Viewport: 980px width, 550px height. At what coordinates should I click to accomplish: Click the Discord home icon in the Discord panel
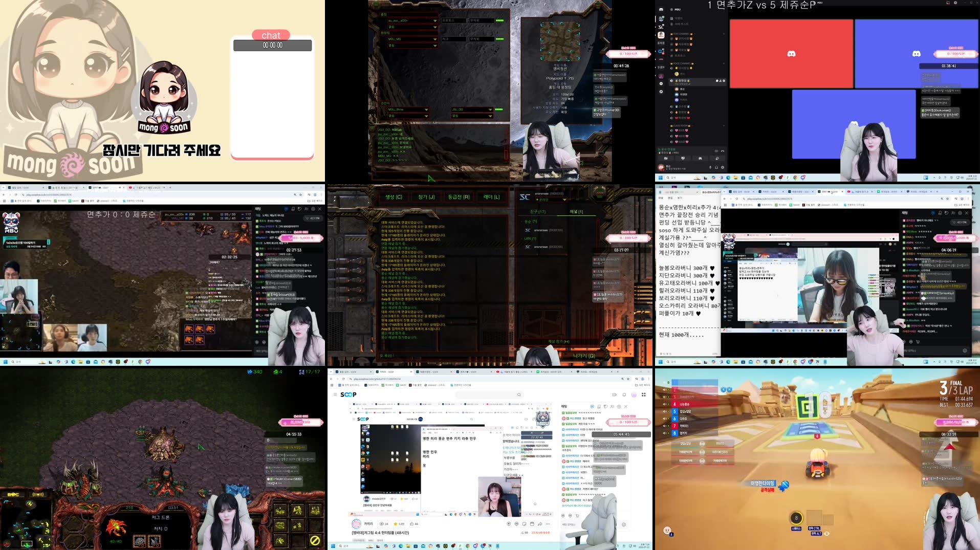(x=661, y=10)
